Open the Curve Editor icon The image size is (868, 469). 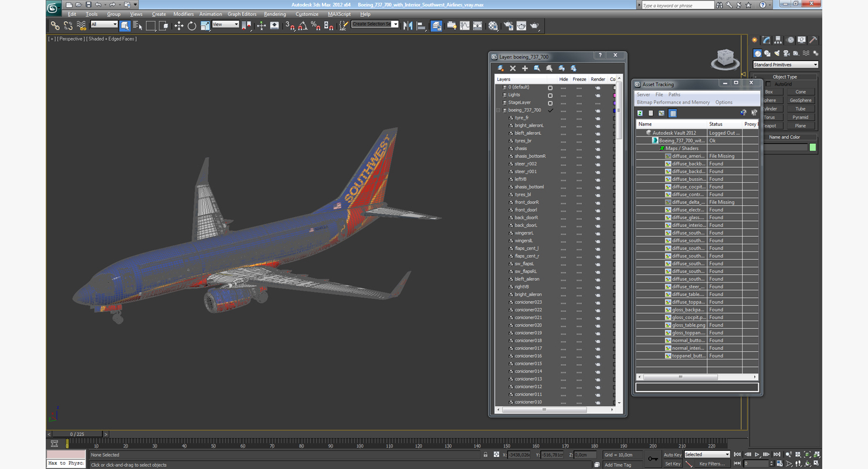(x=464, y=26)
